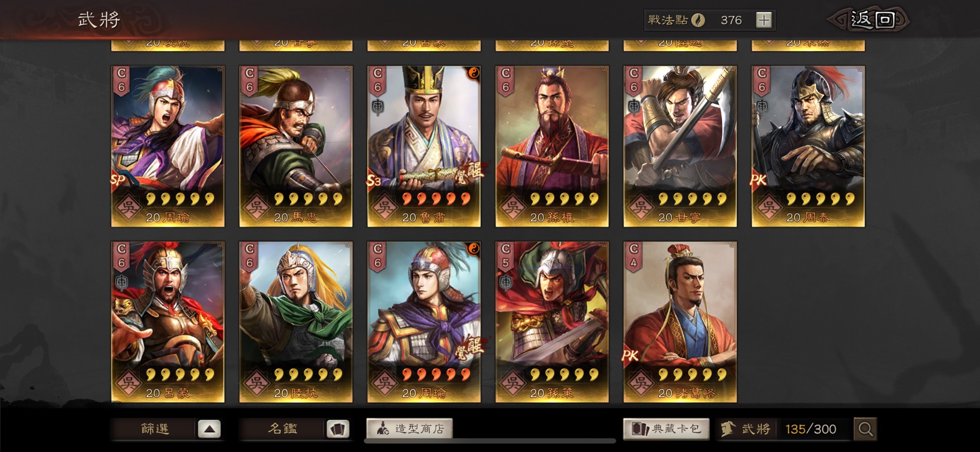The height and width of the screenshot is (452, 980).
Task: Select the 甘寧 card with the scythe
Action: 680,146
